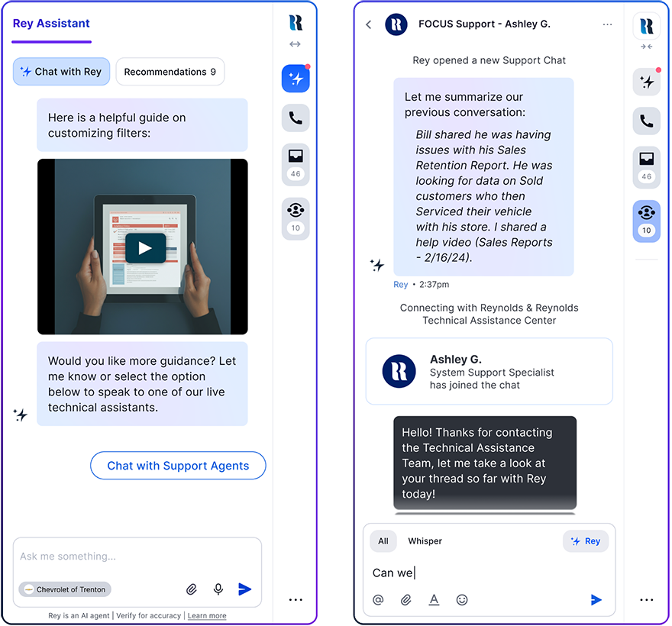Open text formatting with the underlined A icon
Image resolution: width=672 pixels, height=626 pixels.
[x=435, y=600]
